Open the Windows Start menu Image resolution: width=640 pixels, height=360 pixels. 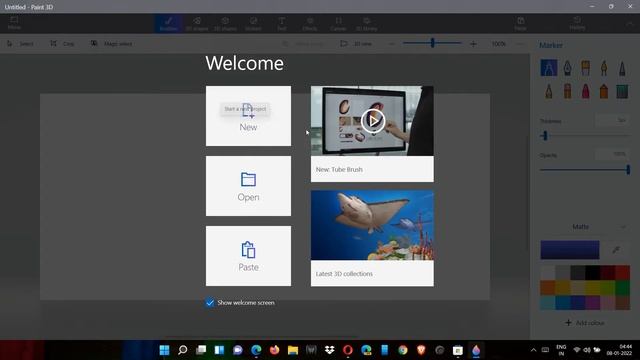[164, 350]
